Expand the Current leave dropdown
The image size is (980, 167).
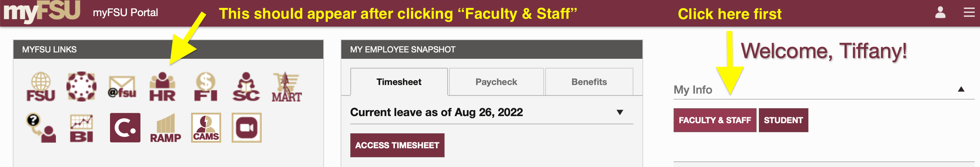[x=620, y=112]
